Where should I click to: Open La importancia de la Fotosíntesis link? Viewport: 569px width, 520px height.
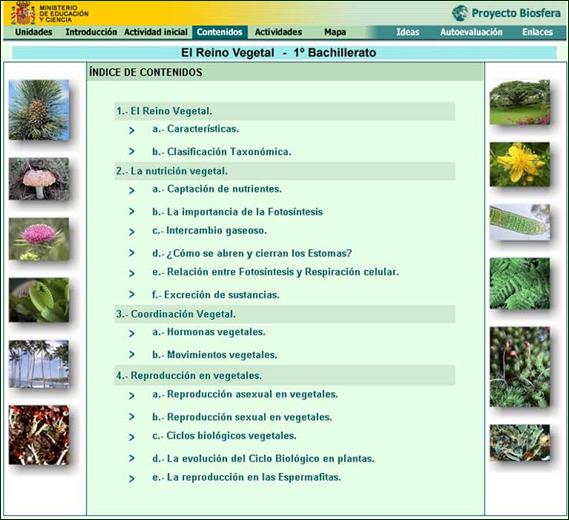pos(237,212)
